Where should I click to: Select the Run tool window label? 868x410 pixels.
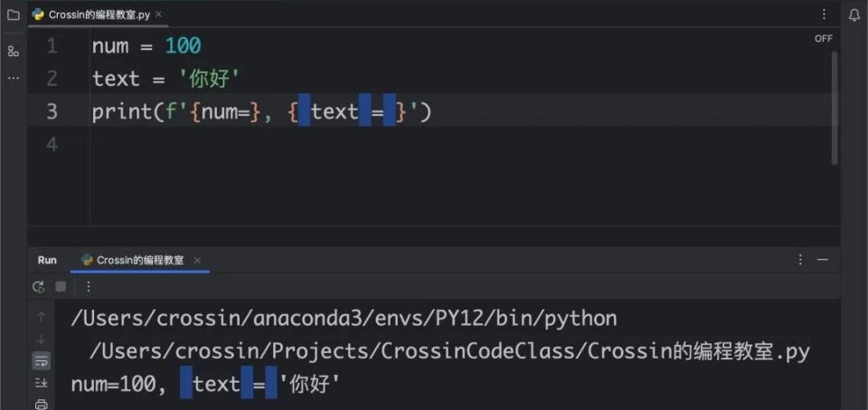(47, 260)
